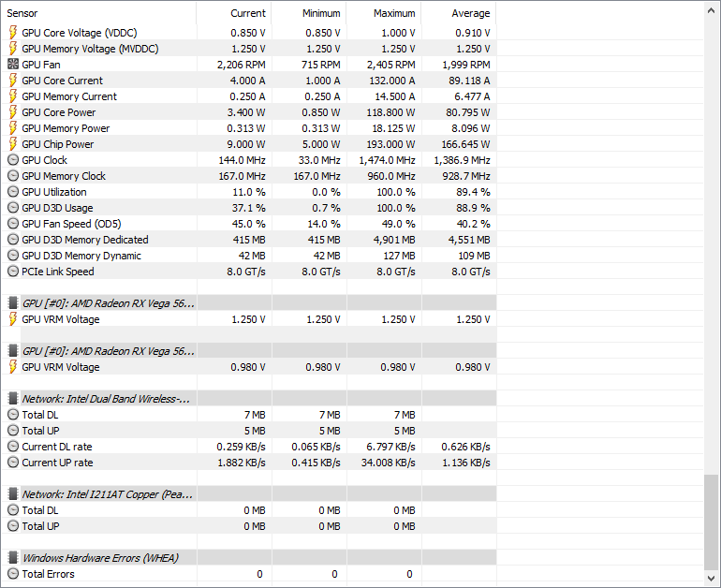Click the Current UP rate gauge icon
The image size is (721, 588).
pyautogui.click(x=13, y=463)
